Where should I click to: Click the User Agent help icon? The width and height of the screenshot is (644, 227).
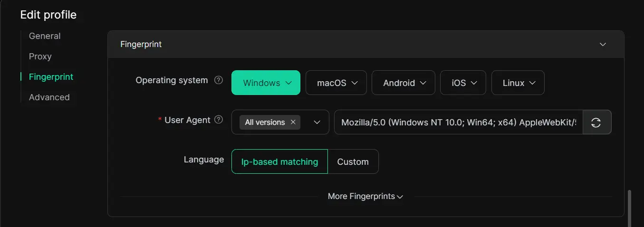point(219,120)
